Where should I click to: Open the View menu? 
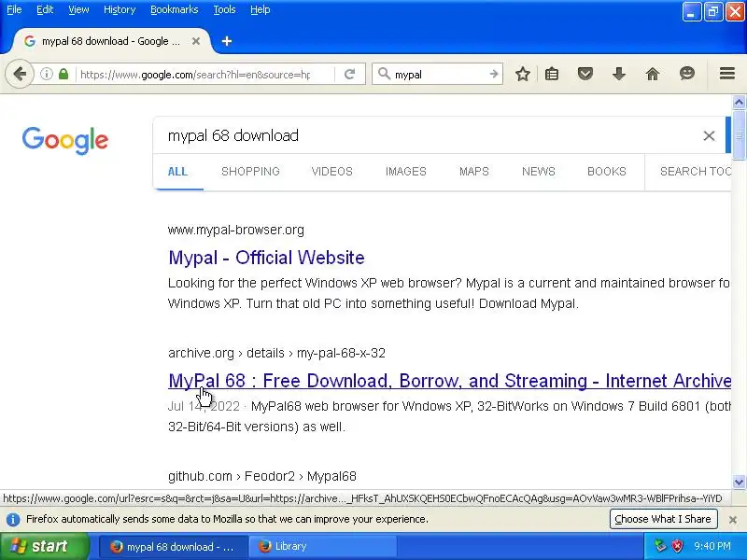(x=78, y=9)
